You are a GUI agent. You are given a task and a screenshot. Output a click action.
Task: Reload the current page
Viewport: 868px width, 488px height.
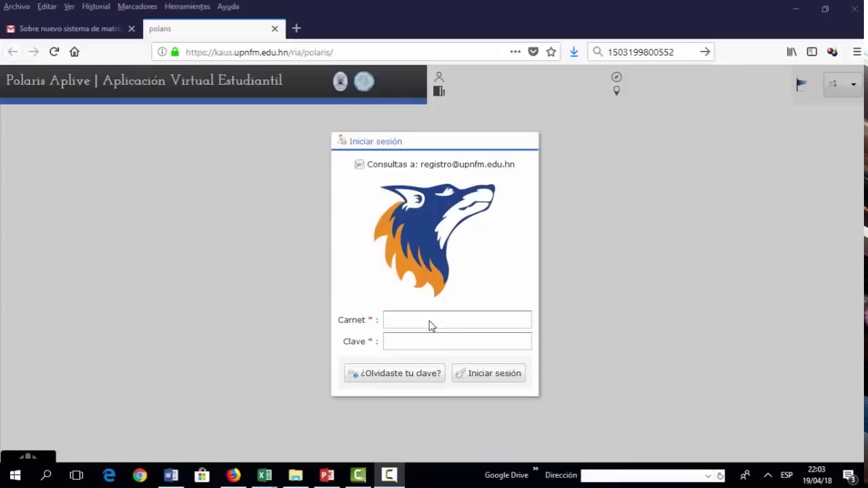click(x=54, y=52)
